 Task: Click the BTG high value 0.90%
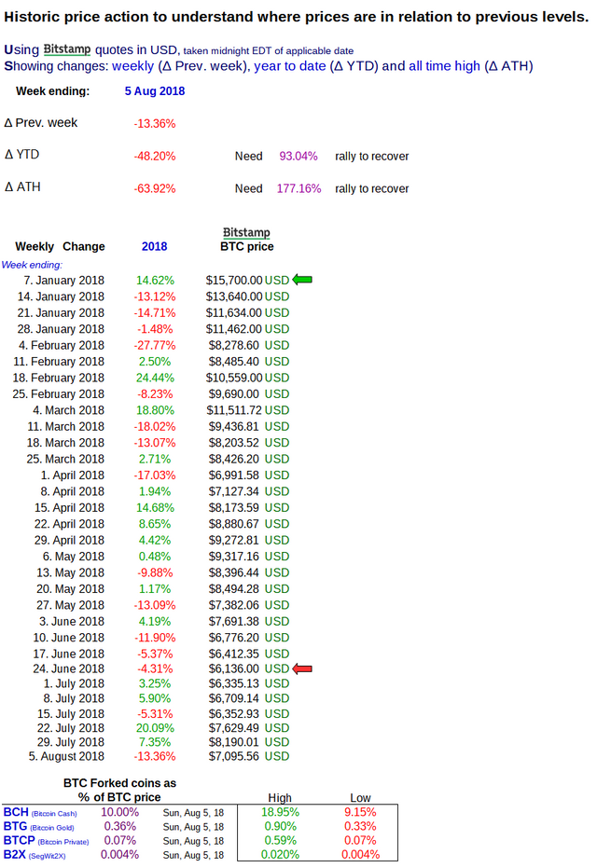280,826
